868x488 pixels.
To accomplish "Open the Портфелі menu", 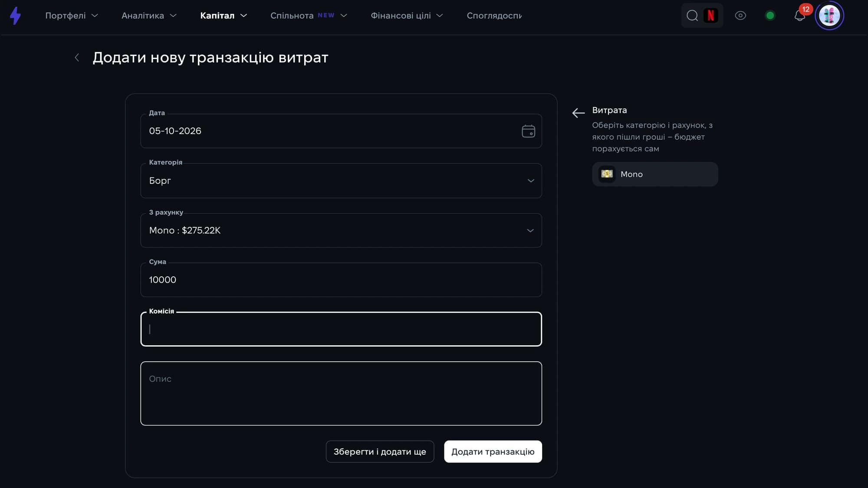I will click(72, 16).
